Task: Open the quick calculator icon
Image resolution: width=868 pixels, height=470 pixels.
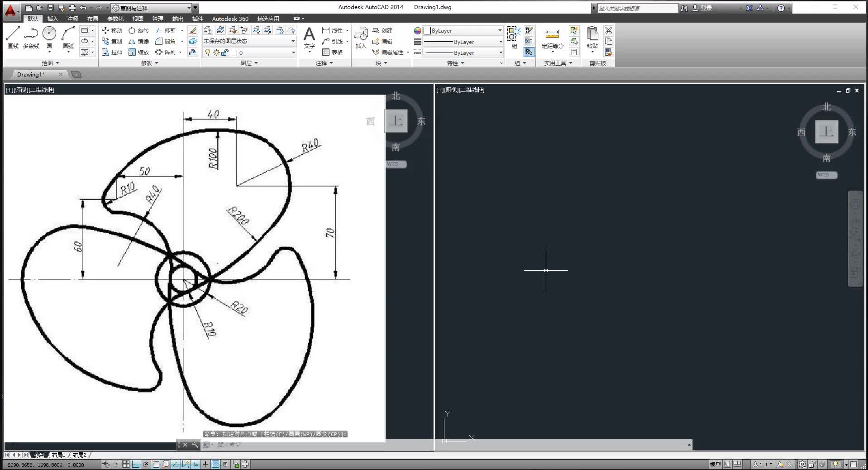Action: [x=574, y=52]
